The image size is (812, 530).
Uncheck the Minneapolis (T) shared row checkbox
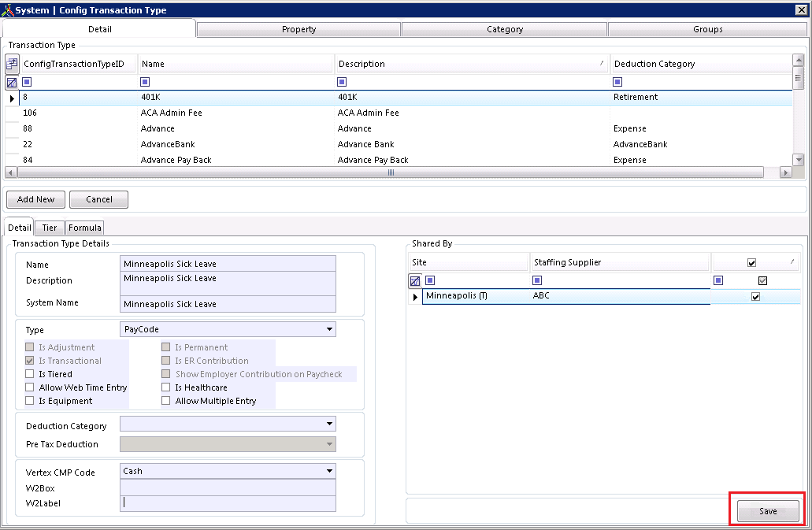755,297
